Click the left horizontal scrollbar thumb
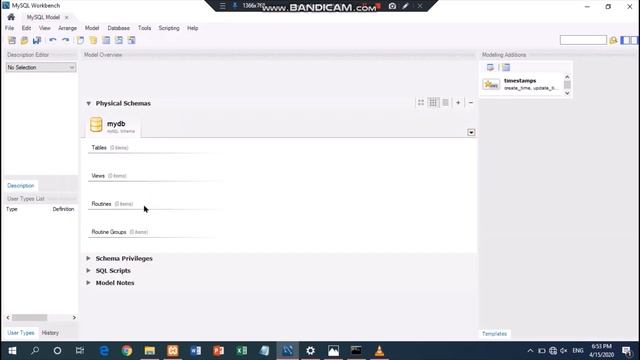 [x=29, y=318]
